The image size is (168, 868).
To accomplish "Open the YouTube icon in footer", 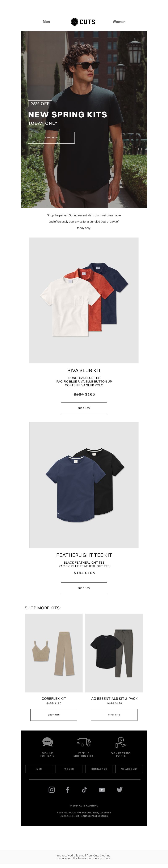I will pos(102,790).
